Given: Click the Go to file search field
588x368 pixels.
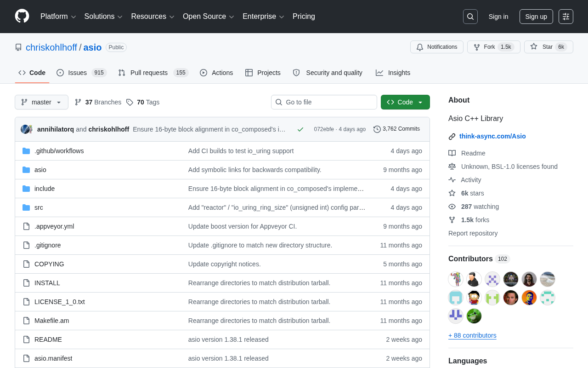Looking at the screenshot, I should click(x=324, y=102).
